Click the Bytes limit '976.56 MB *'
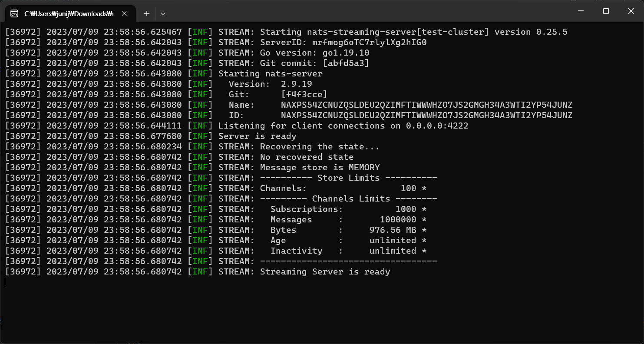Viewport: 644px width, 344px height. pyautogui.click(x=398, y=230)
